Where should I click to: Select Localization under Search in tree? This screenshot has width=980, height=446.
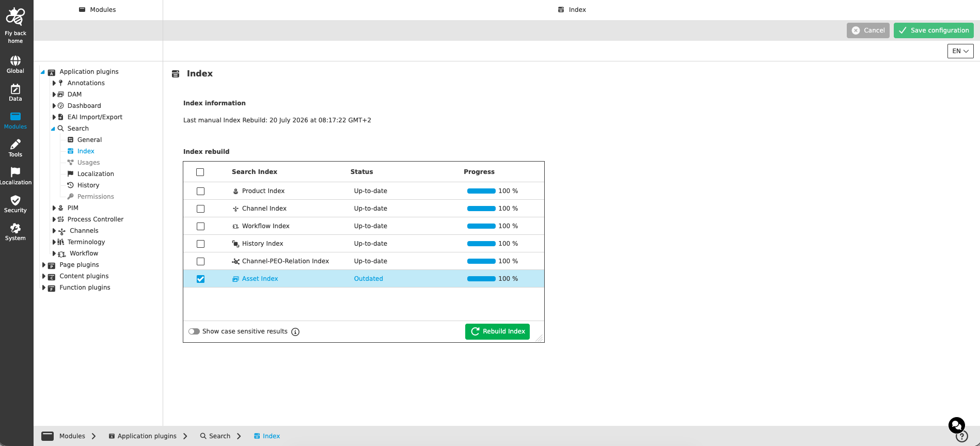coord(96,174)
